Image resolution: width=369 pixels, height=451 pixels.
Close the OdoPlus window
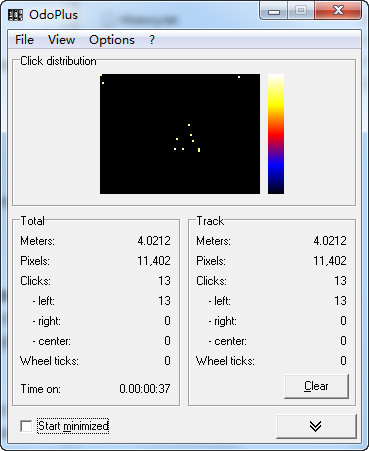tap(338, 11)
